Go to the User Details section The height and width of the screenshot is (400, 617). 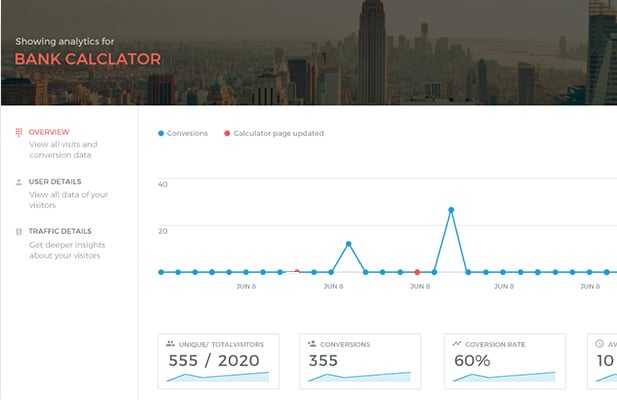[55, 182]
